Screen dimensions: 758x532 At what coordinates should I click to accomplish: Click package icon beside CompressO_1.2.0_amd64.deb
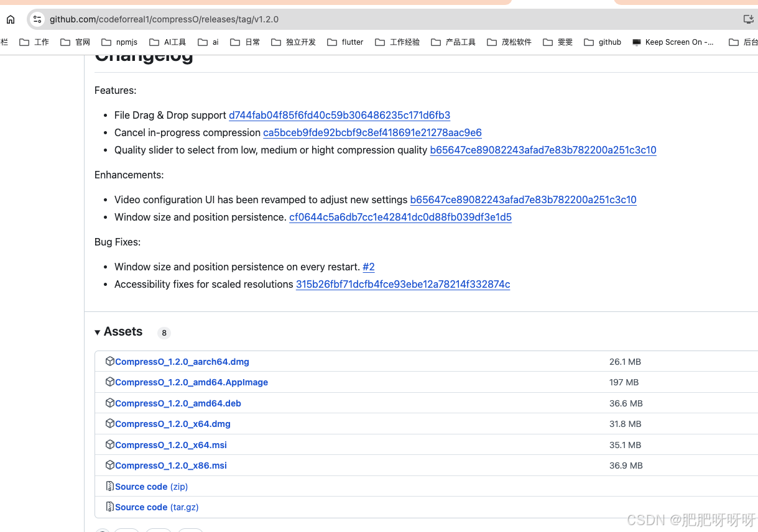[110, 403]
